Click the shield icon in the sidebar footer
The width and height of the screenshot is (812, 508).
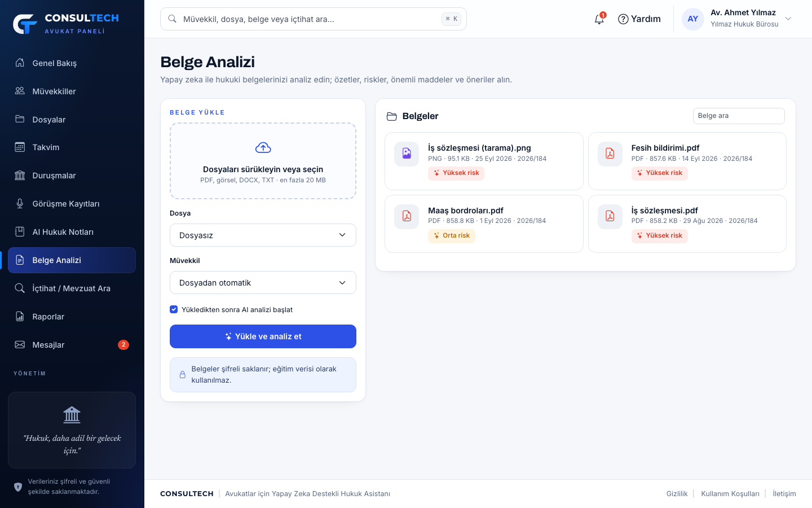(x=18, y=487)
